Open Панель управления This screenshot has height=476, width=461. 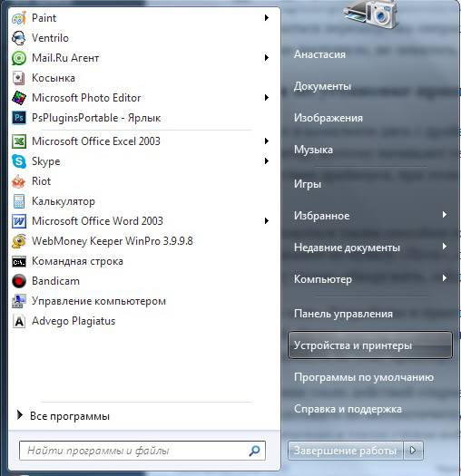pos(343,314)
